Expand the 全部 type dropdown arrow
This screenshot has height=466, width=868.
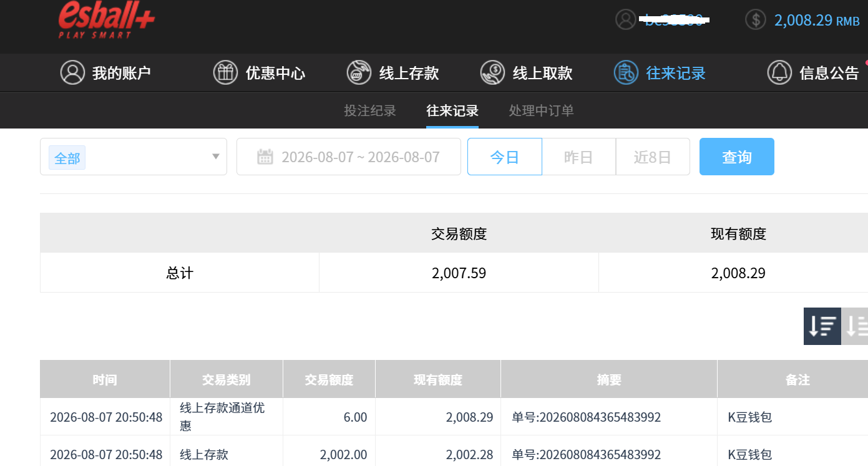tap(216, 157)
